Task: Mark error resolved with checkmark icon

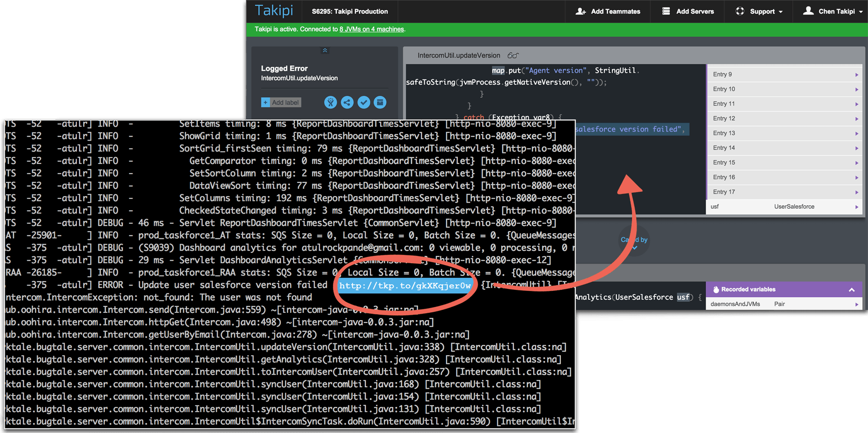Action: click(x=364, y=102)
